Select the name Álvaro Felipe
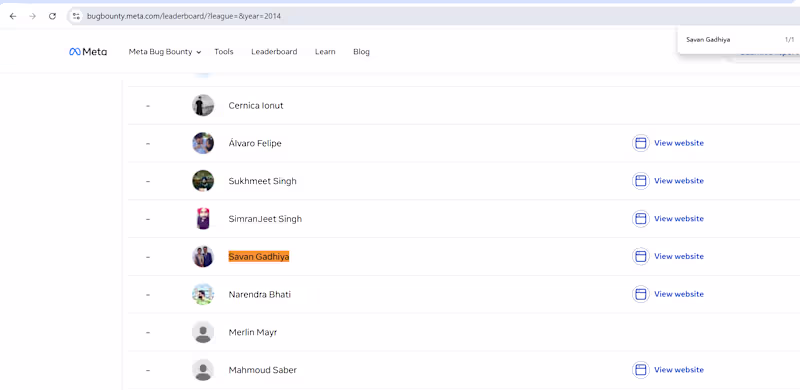This screenshot has width=800, height=390. point(255,143)
